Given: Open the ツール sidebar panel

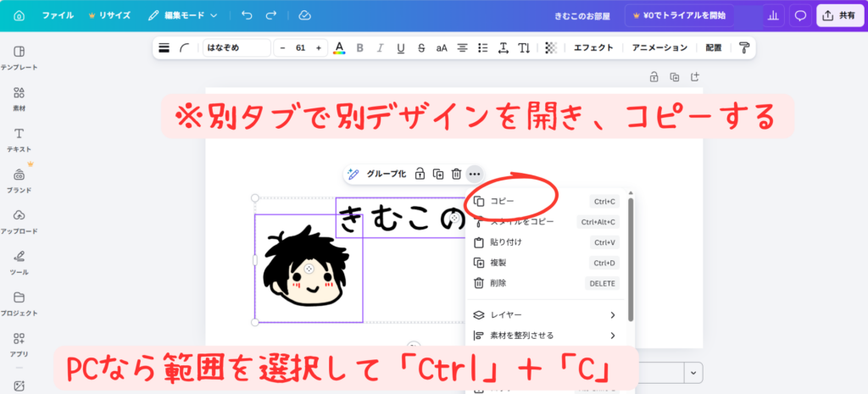Looking at the screenshot, I should coord(19,263).
